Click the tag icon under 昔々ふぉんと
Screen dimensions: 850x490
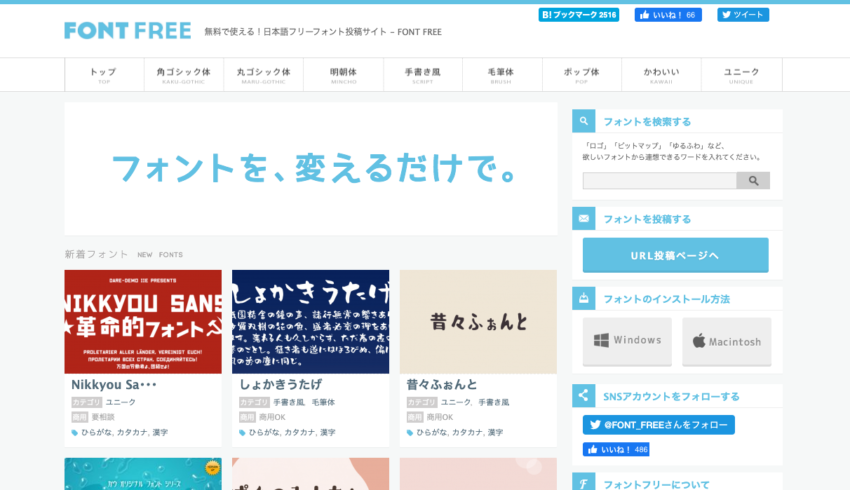(x=410, y=433)
